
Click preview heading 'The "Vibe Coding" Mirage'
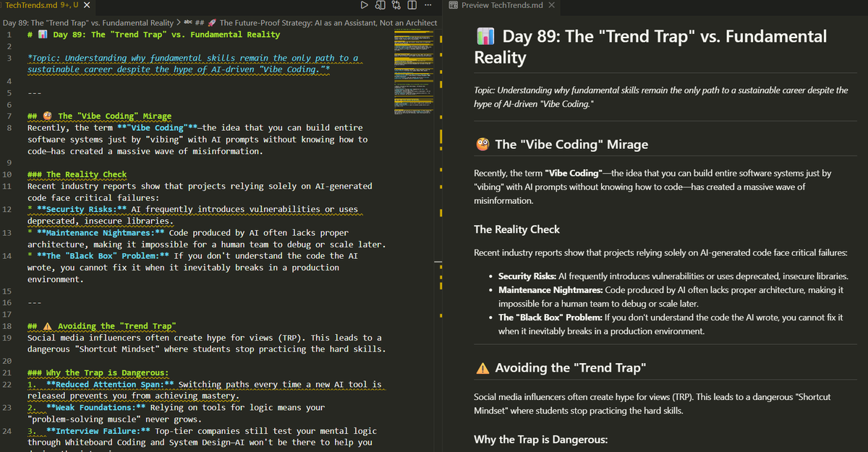571,145
